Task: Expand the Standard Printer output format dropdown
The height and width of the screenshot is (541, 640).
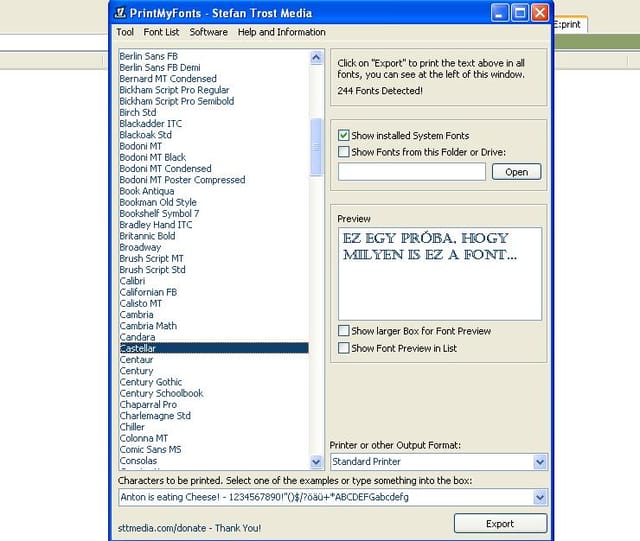Action: pos(540,462)
